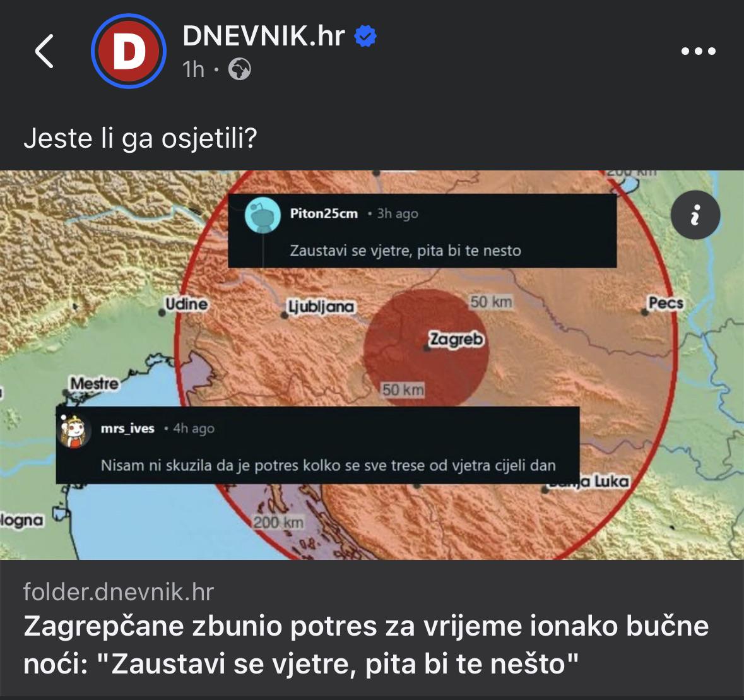Tap the Piton25cm avatar in the image
Image resolution: width=744 pixels, height=700 pixels.
tap(263, 215)
